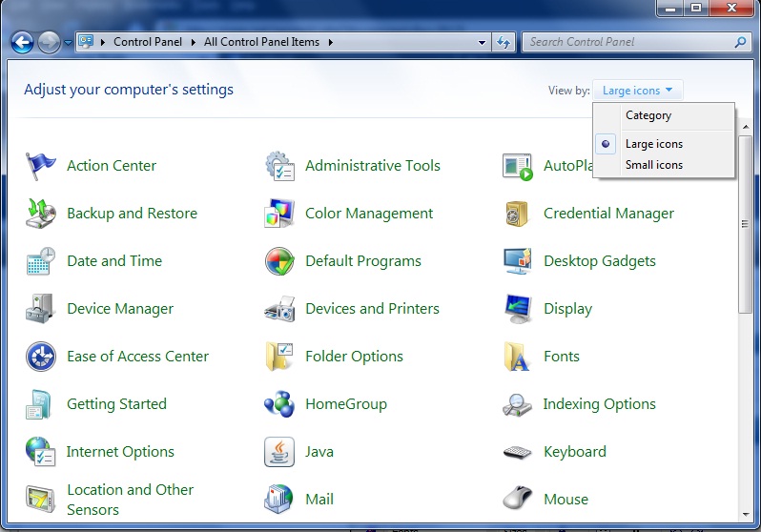Click the Devices and Printers icon

[x=279, y=309]
